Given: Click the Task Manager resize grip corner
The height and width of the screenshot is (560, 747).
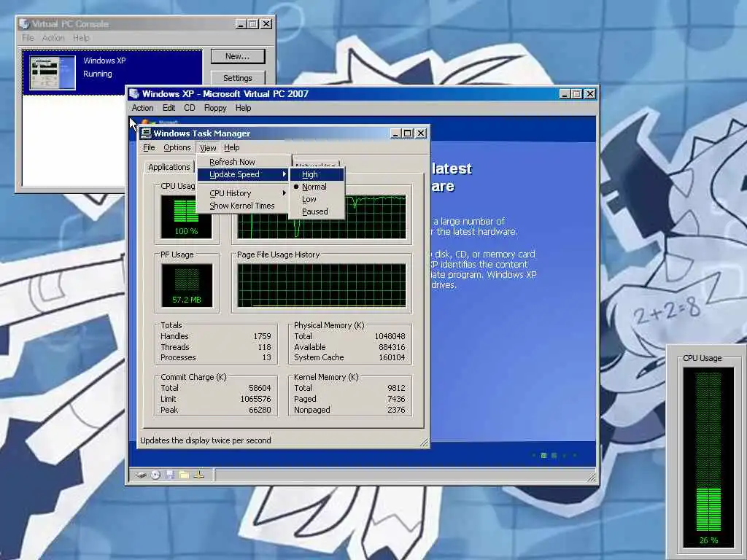Looking at the screenshot, I should pos(424,443).
